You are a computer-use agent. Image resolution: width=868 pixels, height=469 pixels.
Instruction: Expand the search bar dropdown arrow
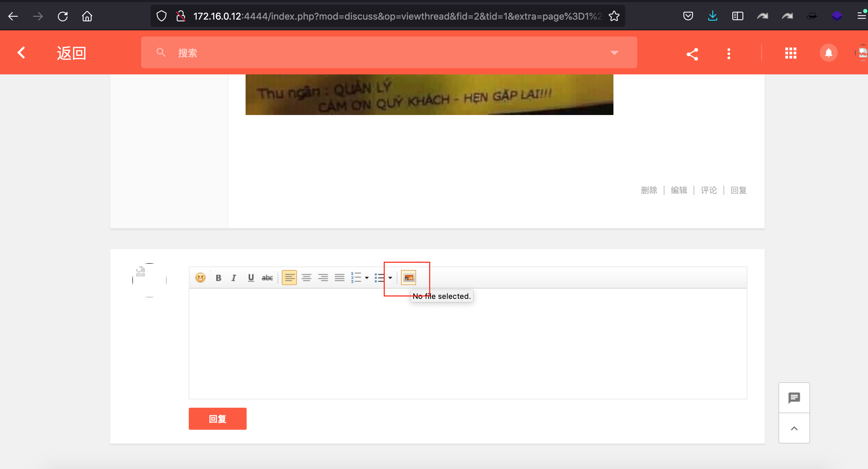(x=614, y=53)
